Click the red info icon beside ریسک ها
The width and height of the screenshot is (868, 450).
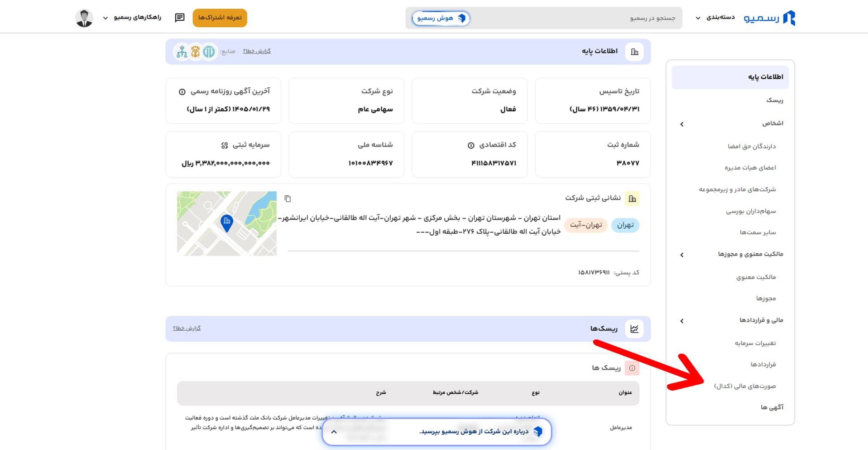tap(632, 368)
